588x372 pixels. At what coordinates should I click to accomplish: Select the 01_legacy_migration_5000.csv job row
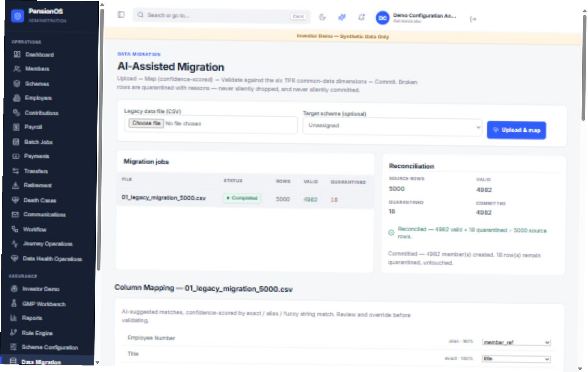coord(245,198)
